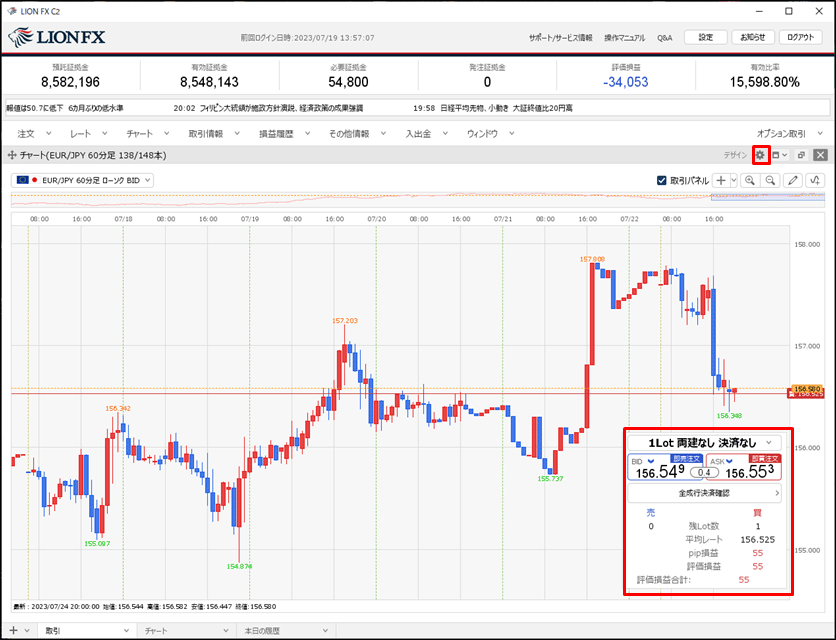Open the add technical indicator icon
Screen dimensions: 836x640
(x=815, y=180)
